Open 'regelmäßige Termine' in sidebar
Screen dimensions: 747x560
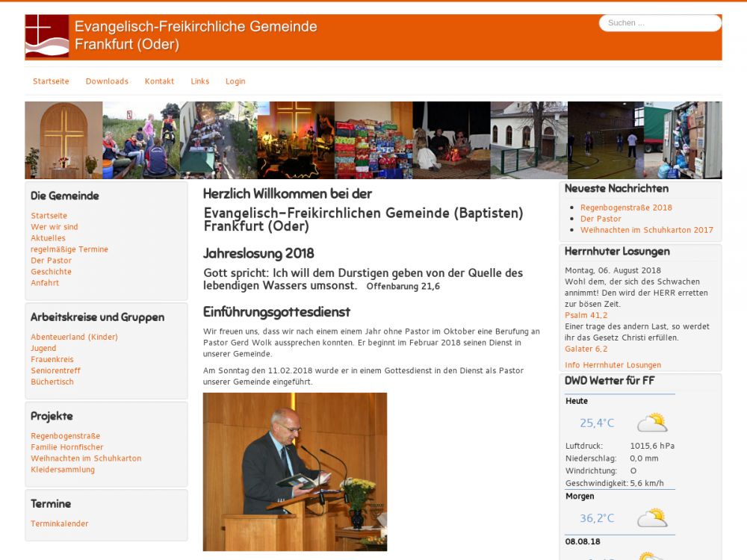click(x=69, y=249)
